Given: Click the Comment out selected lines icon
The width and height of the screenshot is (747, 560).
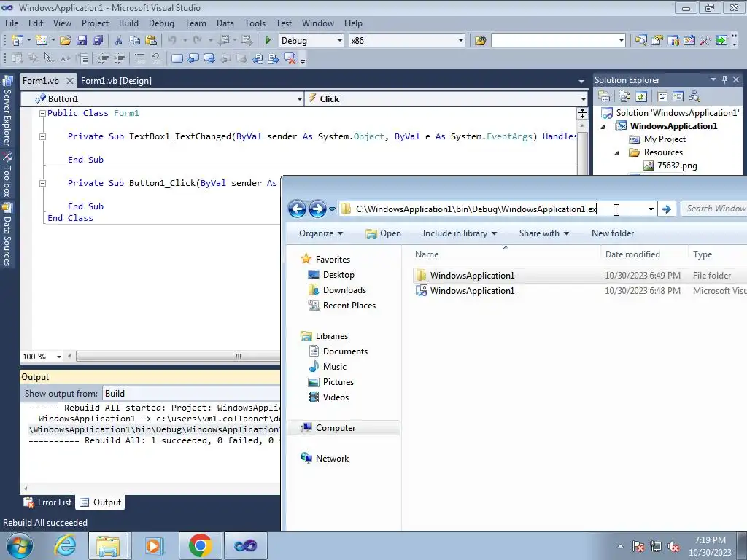Looking at the screenshot, I should [139, 58].
